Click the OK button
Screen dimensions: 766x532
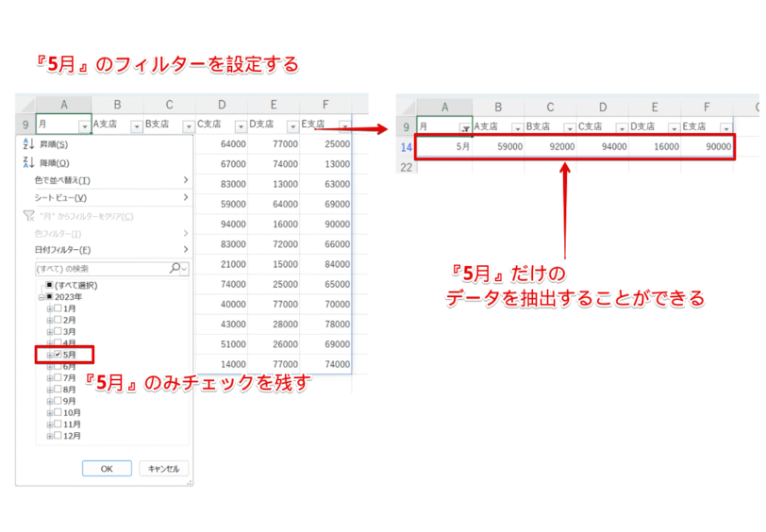pyautogui.click(x=107, y=469)
